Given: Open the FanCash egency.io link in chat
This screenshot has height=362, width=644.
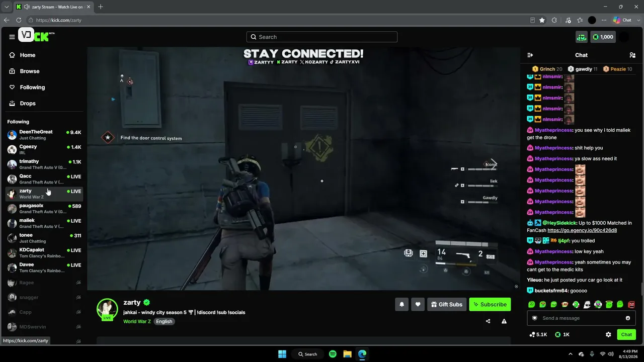Looking at the screenshot, I should click(x=582, y=230).
